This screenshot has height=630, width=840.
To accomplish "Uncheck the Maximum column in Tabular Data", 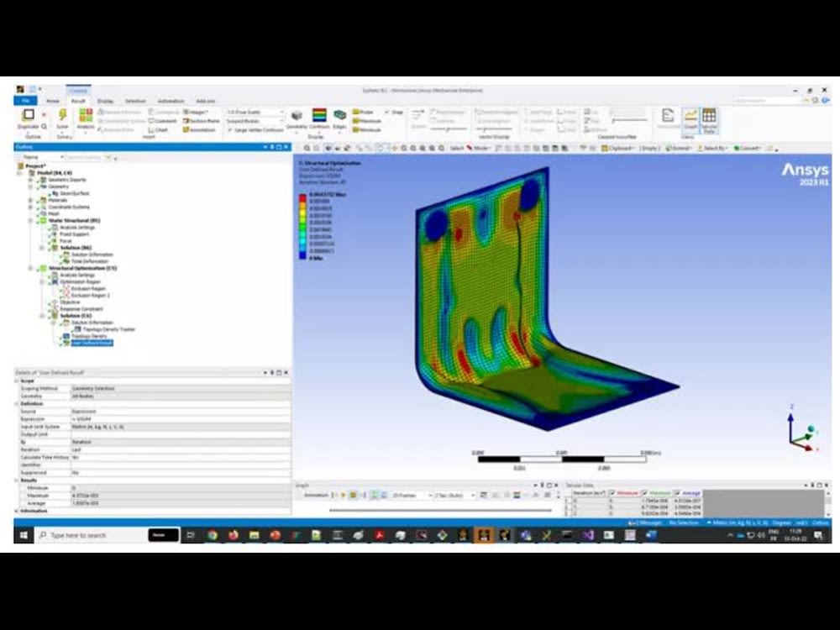I will [x=643, y=493].
